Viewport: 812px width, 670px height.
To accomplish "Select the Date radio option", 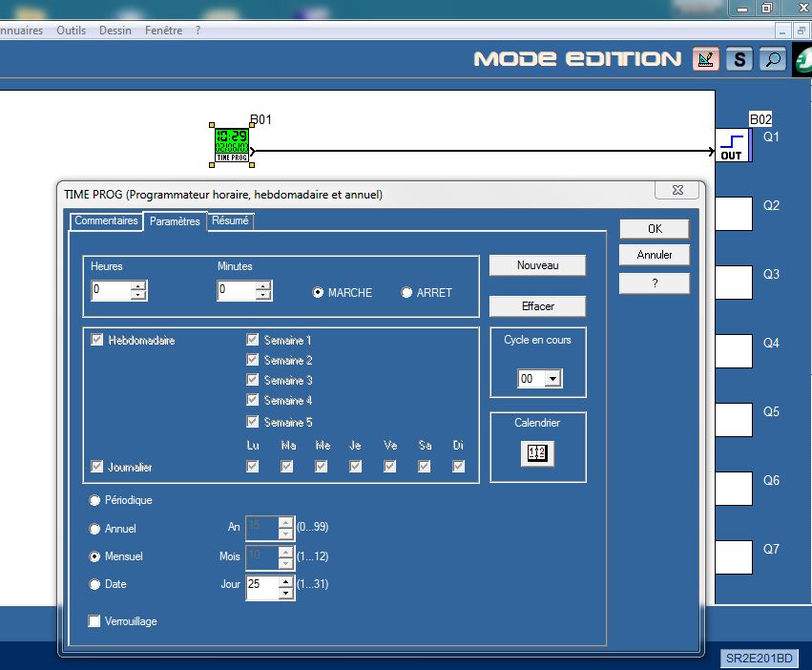I will pos(94,584).
